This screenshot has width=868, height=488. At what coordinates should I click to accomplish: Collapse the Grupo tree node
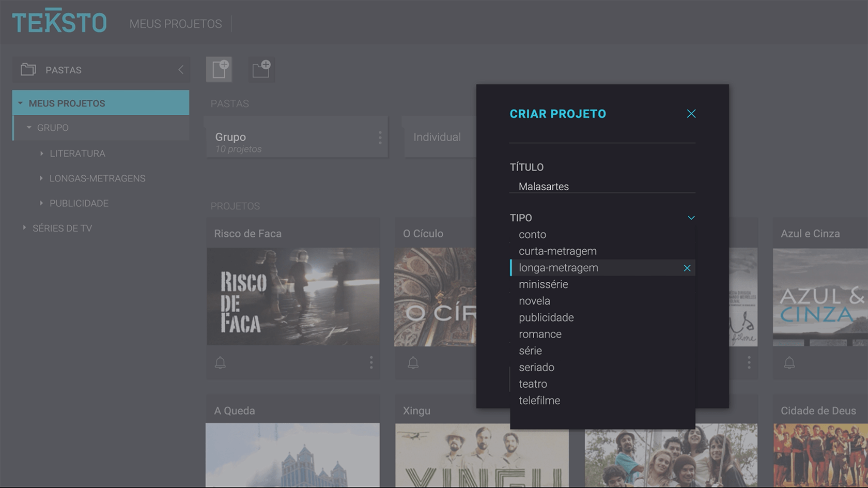point(29,128)
